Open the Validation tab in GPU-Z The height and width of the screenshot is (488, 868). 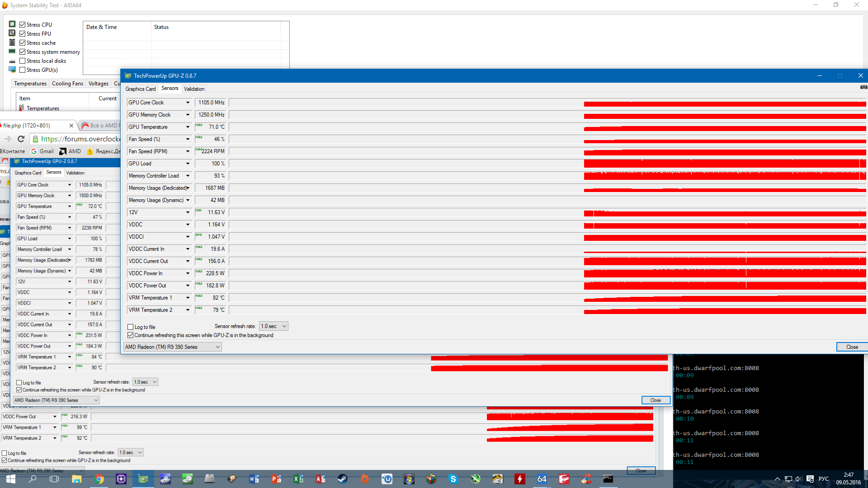[x=194, y=89]
